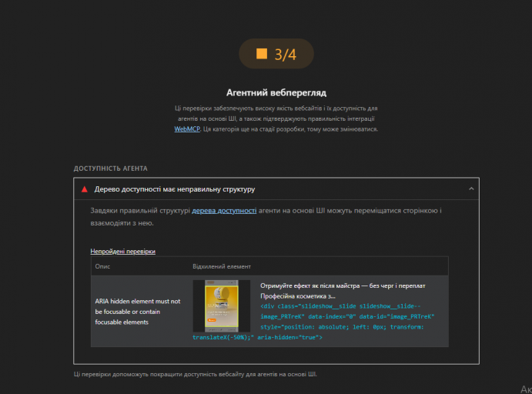
Task: Click the slideshow__slide div code snippet
Action: tap(313, 322)
